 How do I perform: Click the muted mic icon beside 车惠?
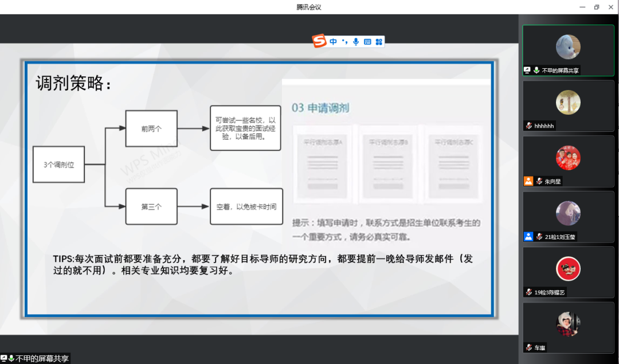[529, 347]
